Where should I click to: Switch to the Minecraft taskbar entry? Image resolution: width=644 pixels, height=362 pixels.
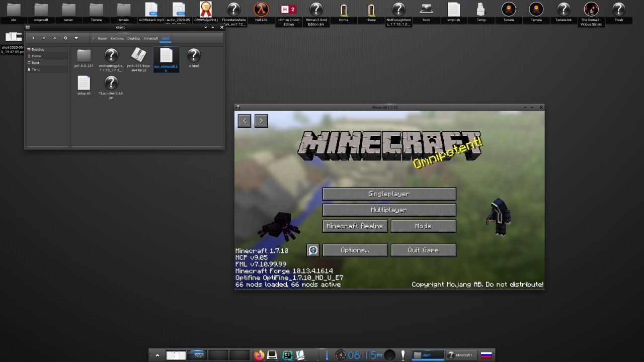pyautogui.click(x=461, y=355)
